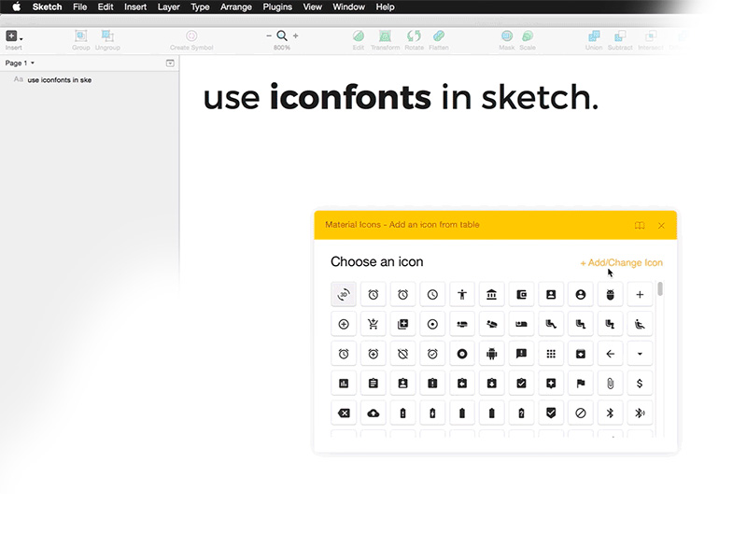Zoom in with the plus button
Screen dimensions: 747x560
pos(296,35)
